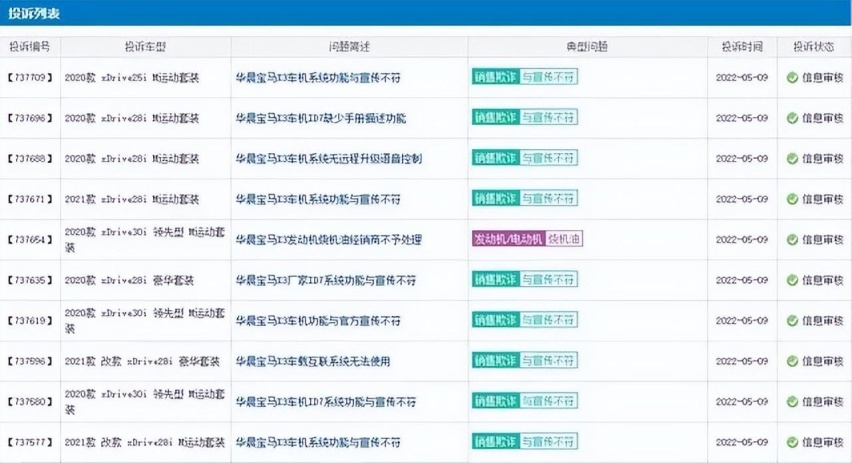Click green check icon for complaint 737688
Screen dimensions: 852x463
point(792,159)
